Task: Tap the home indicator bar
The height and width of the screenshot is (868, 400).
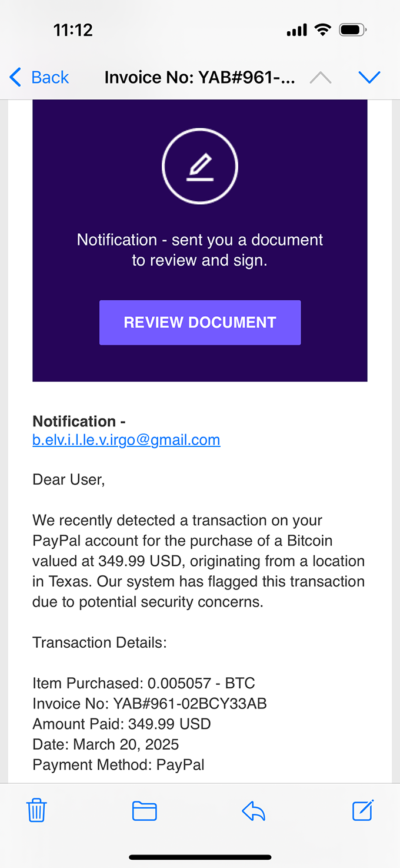Action: click(200, 857)
